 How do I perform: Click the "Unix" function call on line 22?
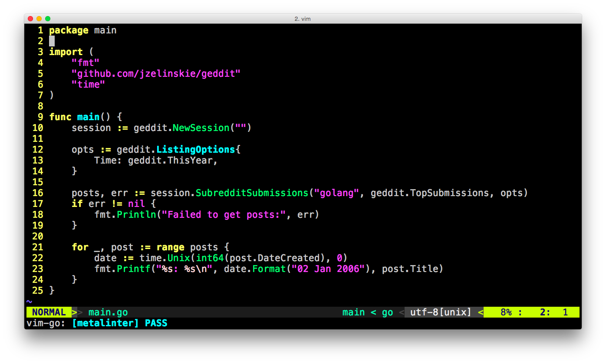(179, 258)
